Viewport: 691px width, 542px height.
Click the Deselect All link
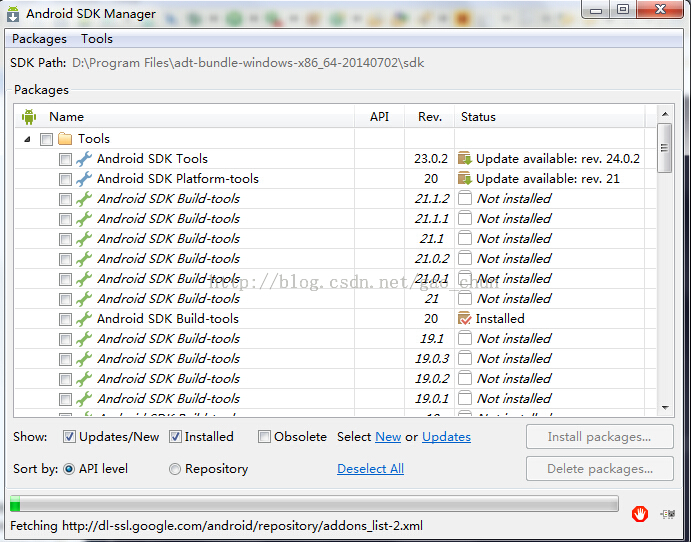click(370, 468)
